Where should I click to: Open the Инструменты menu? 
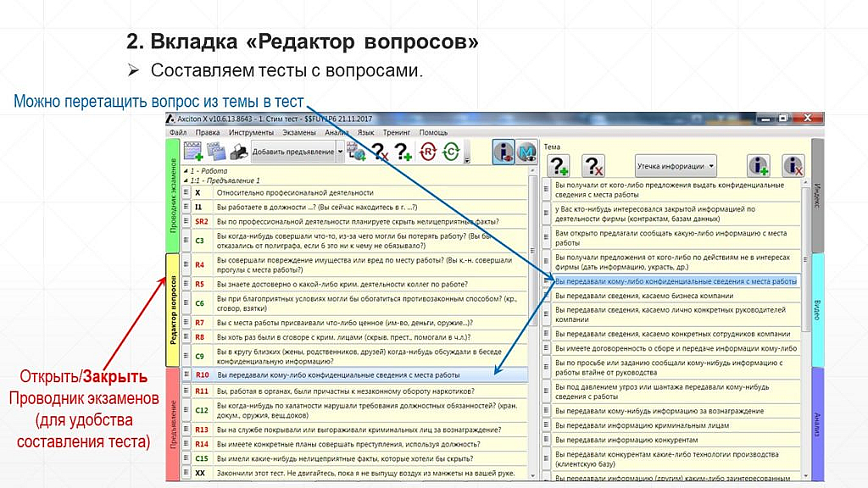click(x=251, y=132)
